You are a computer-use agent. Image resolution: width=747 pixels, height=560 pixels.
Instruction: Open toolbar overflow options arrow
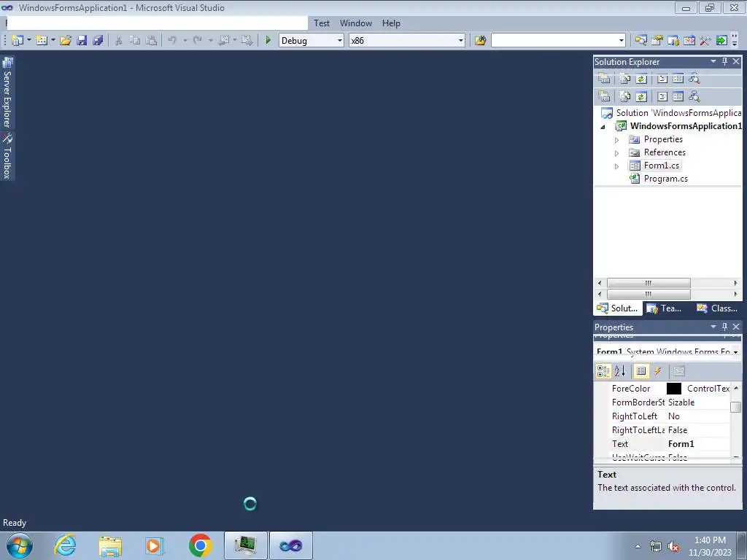[735, 41]
